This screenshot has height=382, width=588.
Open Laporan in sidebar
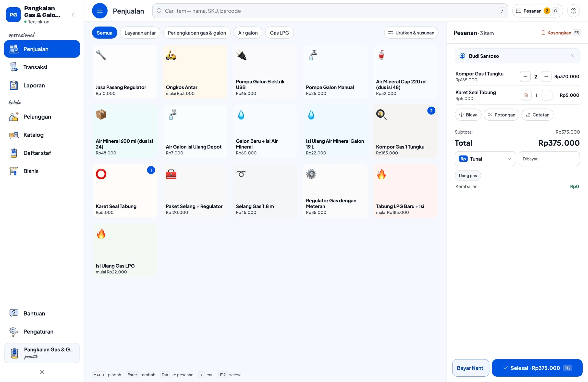42,85
